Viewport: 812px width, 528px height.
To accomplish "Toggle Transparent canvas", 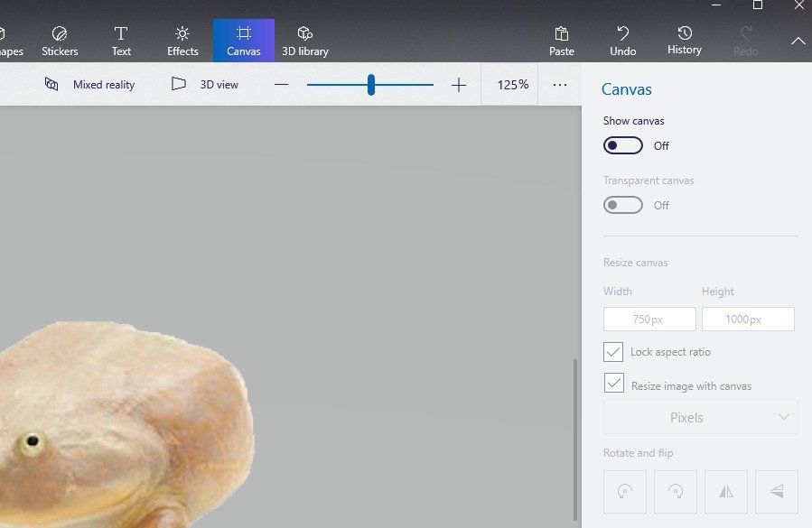I will [622, 205].
